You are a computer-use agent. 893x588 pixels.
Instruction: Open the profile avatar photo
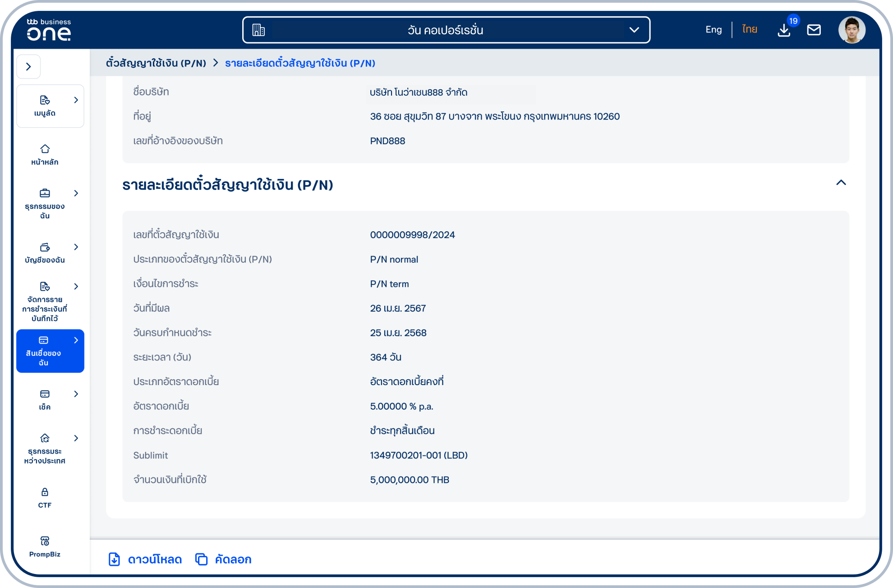(x=852, y=30)
